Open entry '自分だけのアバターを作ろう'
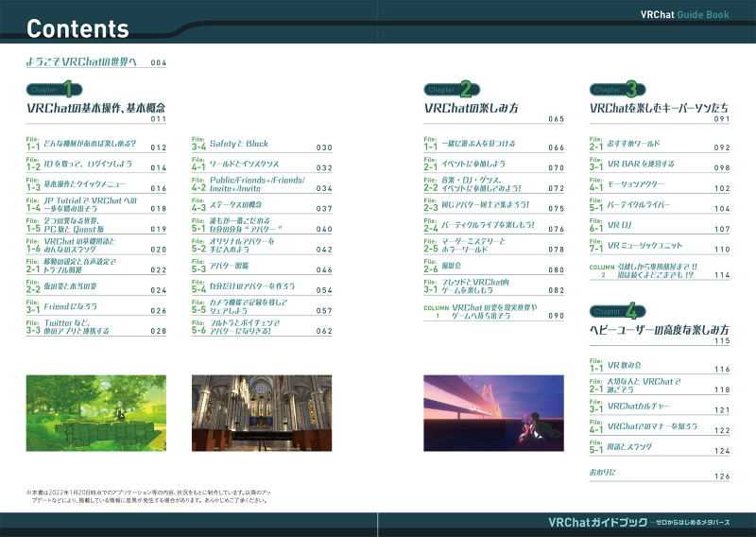This screenshot has height=537, width=756. coord(262,286)
